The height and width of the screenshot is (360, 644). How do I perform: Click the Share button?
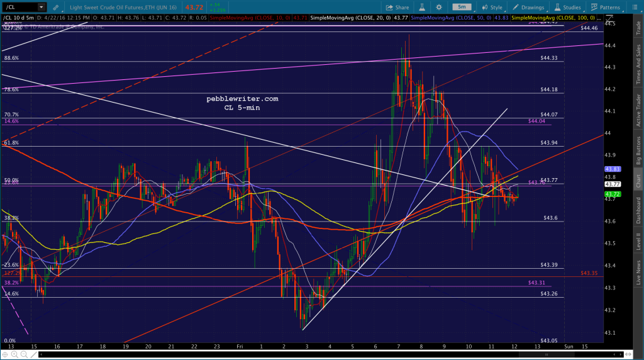coord(397,8)
